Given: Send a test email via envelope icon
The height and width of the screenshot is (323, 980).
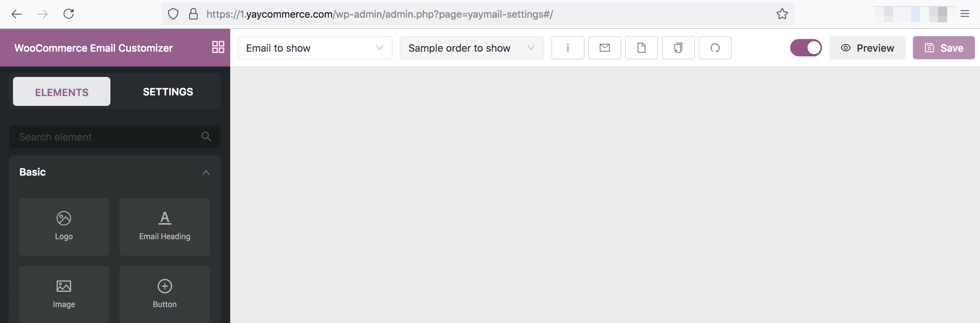Looking at the screenshot, I should tap(604, 48).
